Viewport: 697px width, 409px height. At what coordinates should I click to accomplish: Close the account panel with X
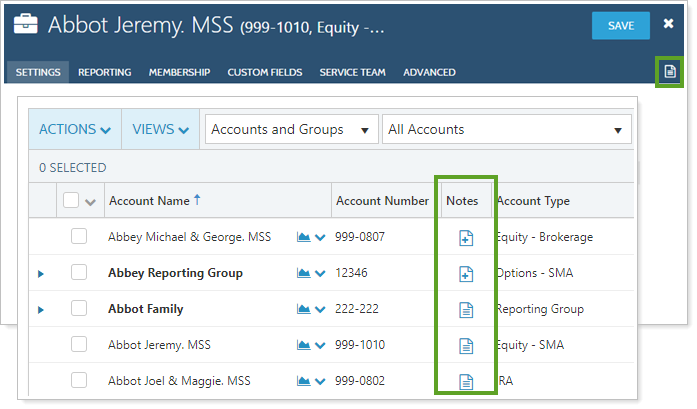(669, 24)
